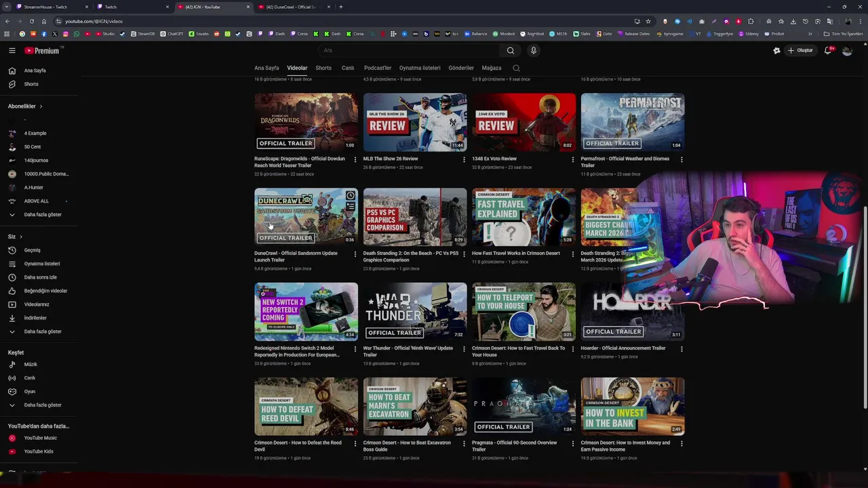
Task: Click the search magnifier button in the top bar
Action: tap(511, 50)
